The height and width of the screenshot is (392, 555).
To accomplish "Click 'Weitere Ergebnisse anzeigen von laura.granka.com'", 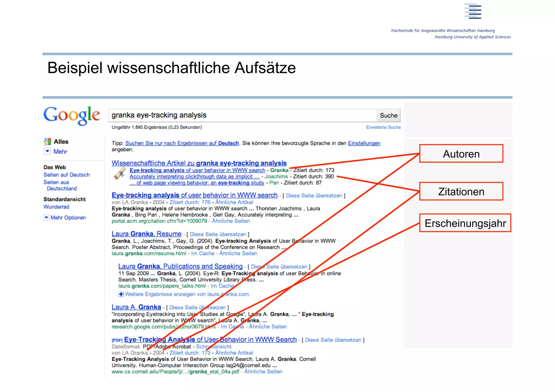I will point(187,294).
